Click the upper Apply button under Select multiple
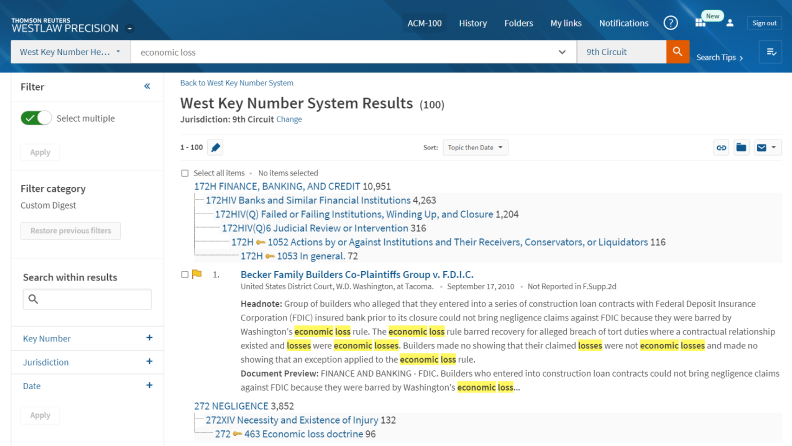The image size is (792, 446). pyautogui.click(x=40, y=152)
